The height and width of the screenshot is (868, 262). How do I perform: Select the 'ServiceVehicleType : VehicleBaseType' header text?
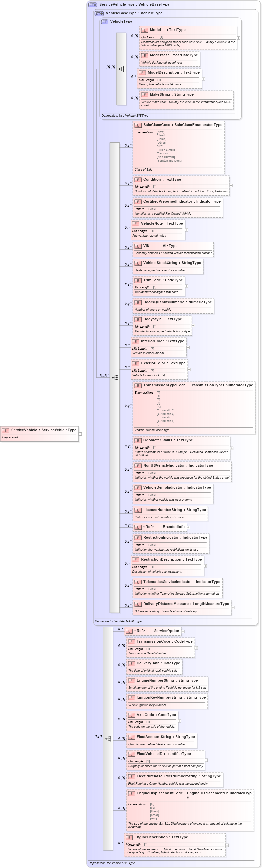coord(134,5)
